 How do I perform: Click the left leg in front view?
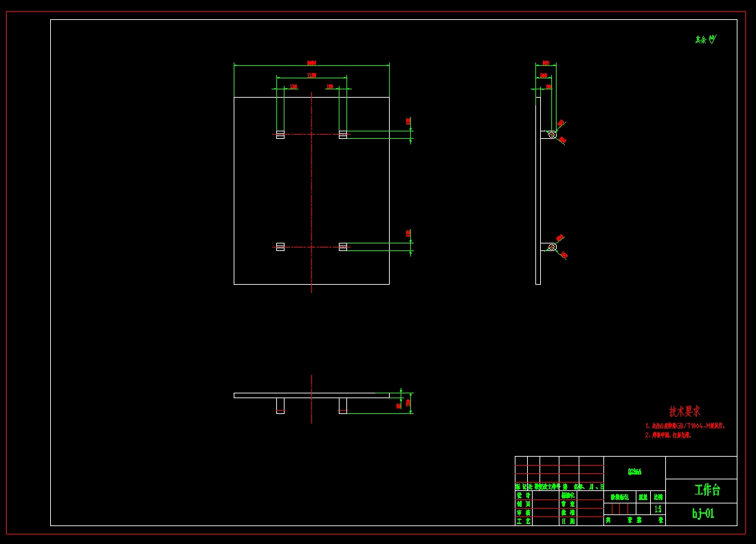(280, 406)
